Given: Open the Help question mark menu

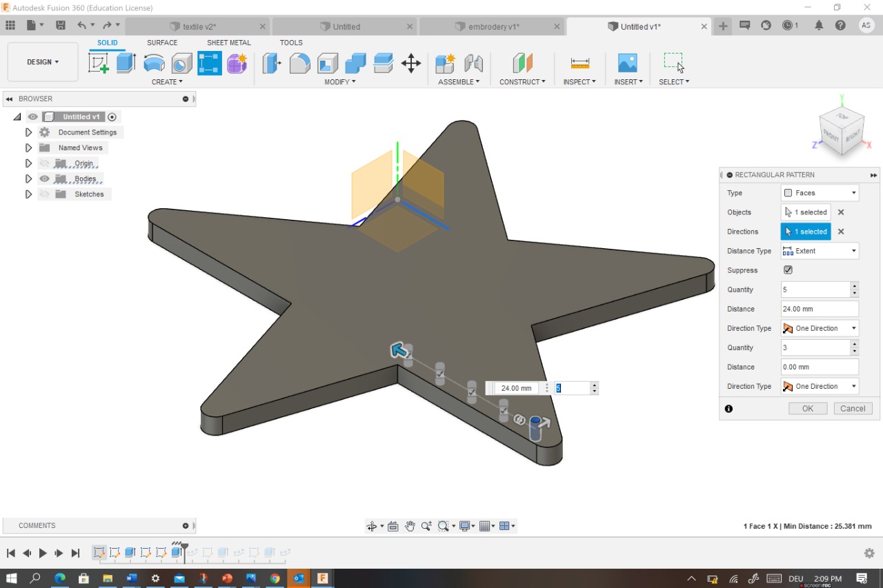Looking at the screenshot, I should click(x=840, y=26).
